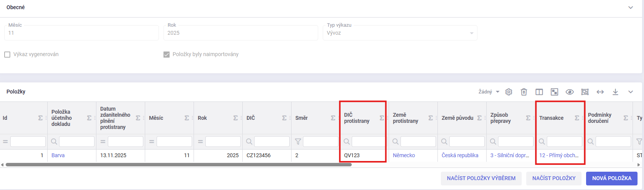This screenshot has height=190, width=644.
Task: Collapse the Obecné section chevron
Action: pyautogui.click(x=631, y=8)
